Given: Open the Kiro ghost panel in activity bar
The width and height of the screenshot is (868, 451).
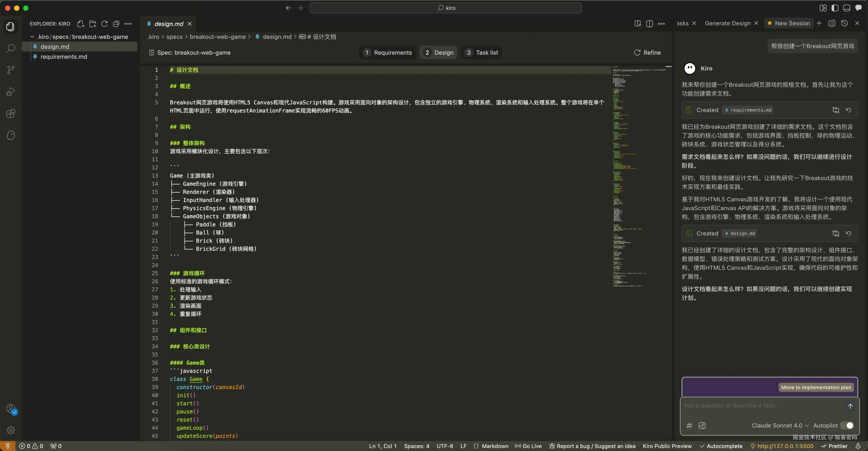Looking at the screenshot, I should 11,135.
